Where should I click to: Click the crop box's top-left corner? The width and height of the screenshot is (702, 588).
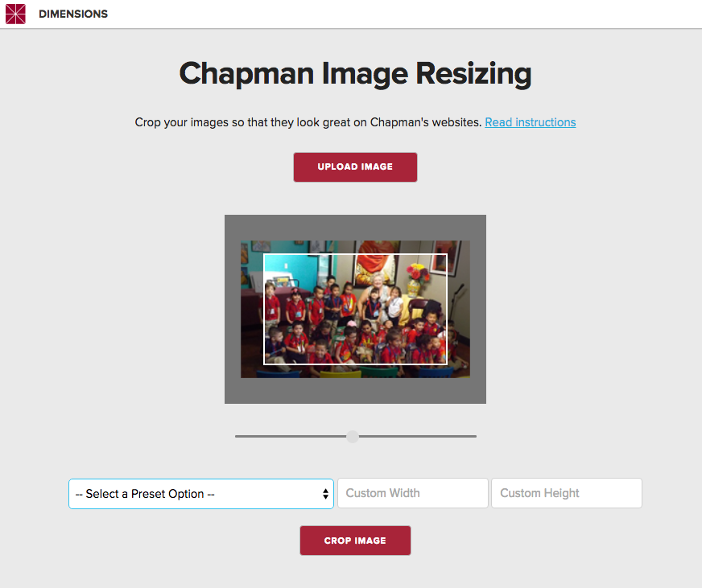[264, 254]
